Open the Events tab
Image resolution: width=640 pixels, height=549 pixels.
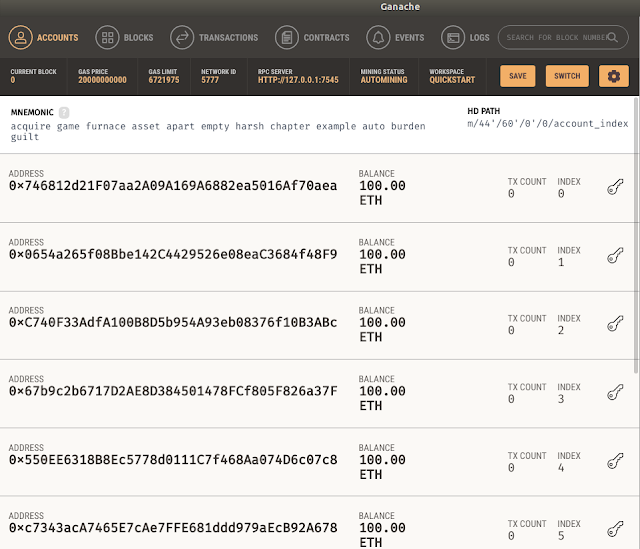(x=396, y=38)
